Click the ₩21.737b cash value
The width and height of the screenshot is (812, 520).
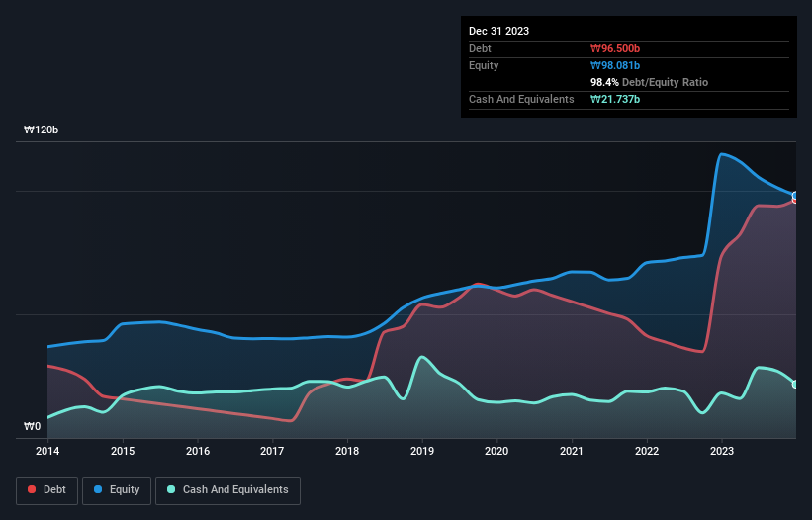(x=615, y=99)
